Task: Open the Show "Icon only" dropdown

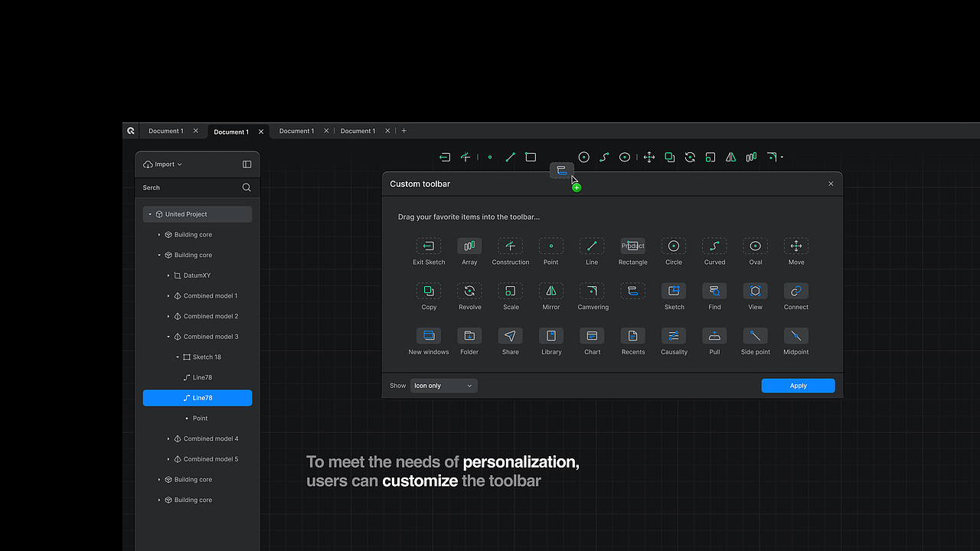Action: tap(444, 386)
